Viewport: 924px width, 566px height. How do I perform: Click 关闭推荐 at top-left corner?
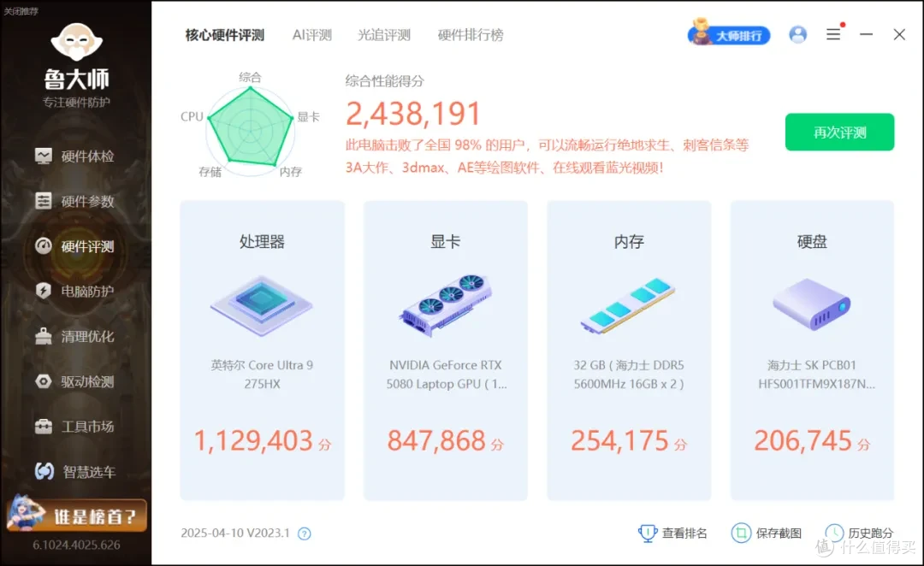point(21,10)
